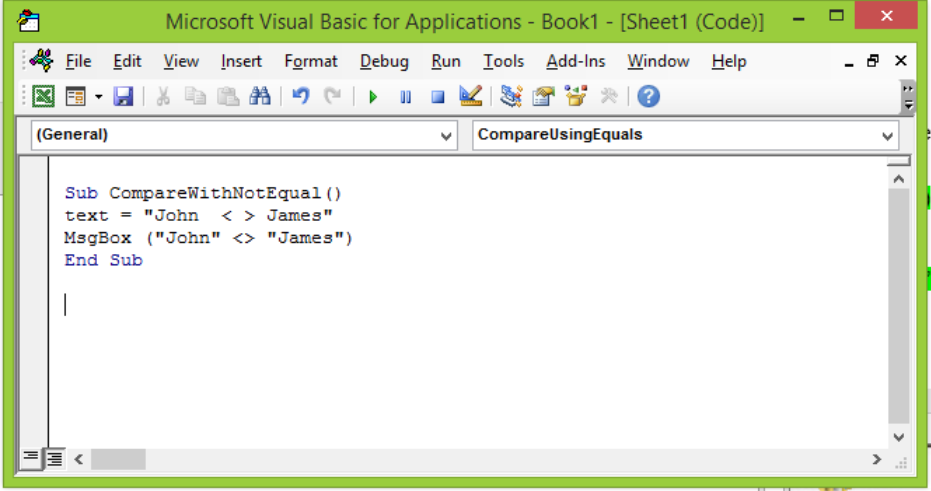Viewport: 931px width, 491px height.
Task: Open the Debug menu
Action: [384, 62]
